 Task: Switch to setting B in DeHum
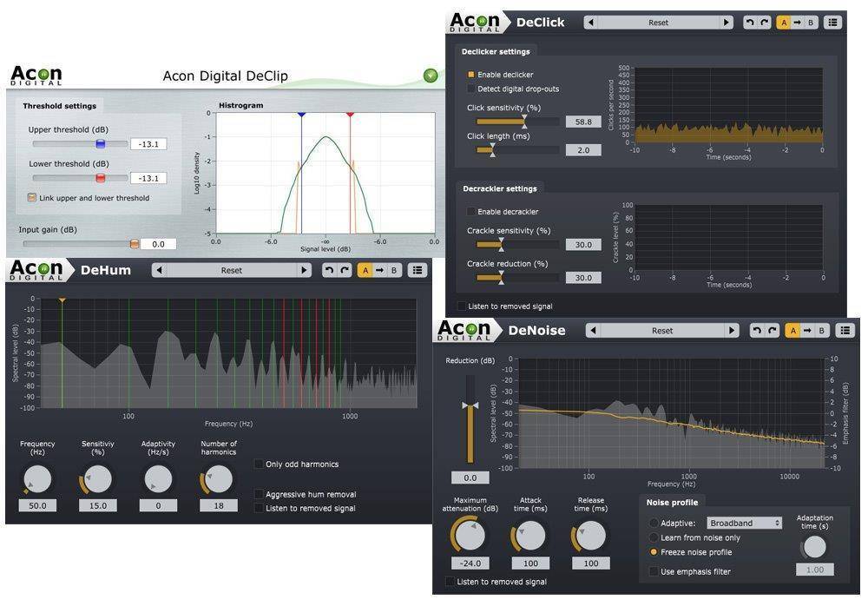394,270
